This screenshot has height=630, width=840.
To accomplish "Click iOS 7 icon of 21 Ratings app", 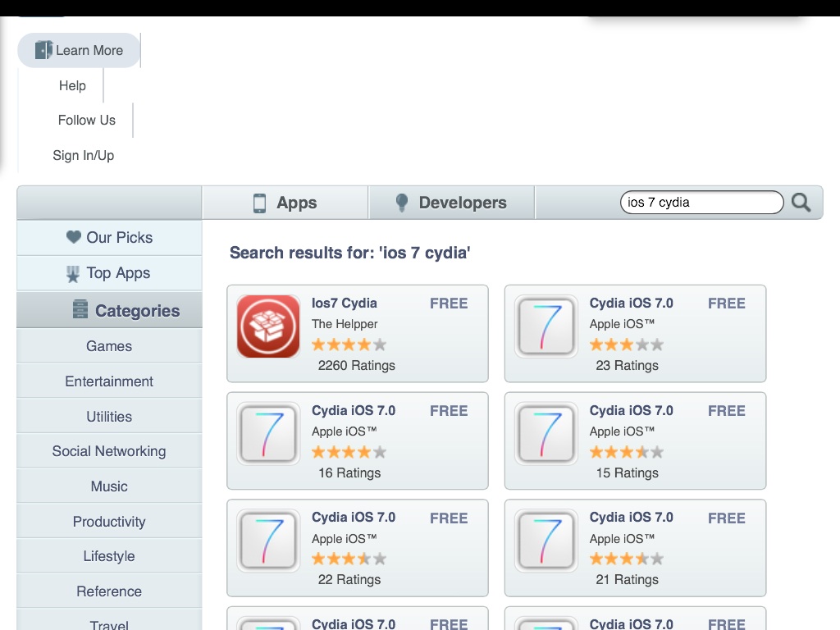I will coord(546,541).
